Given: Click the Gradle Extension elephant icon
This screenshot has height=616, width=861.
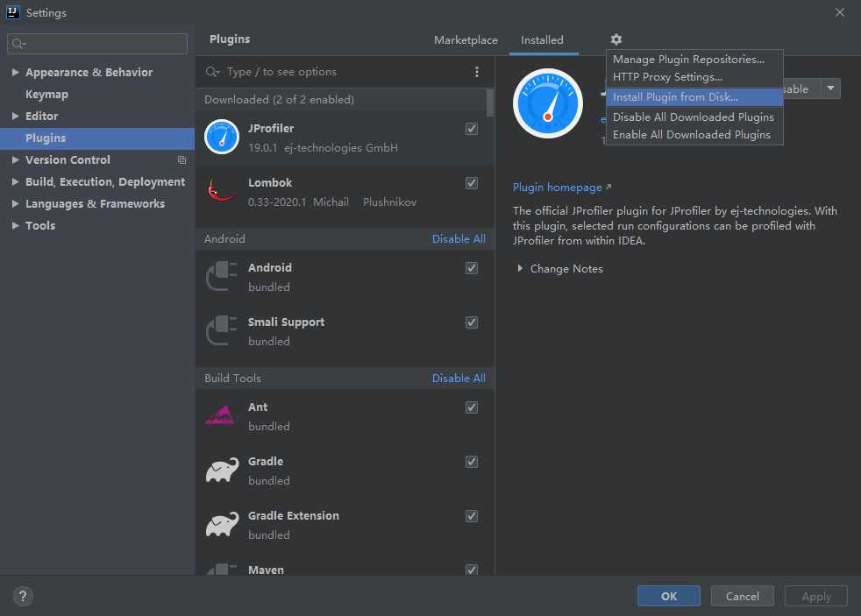Looking at the screenshot, I should coord(222,524).
